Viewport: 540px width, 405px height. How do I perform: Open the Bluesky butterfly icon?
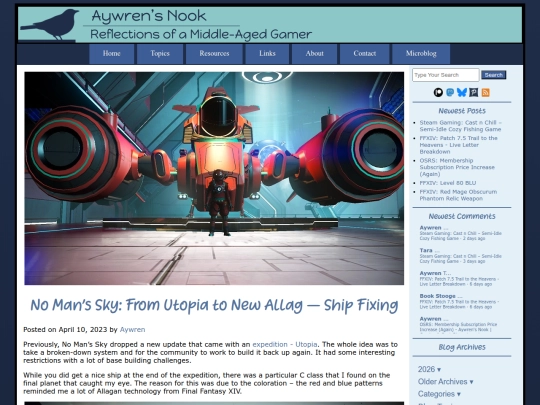pyautogui.click(x=462, y=92)
